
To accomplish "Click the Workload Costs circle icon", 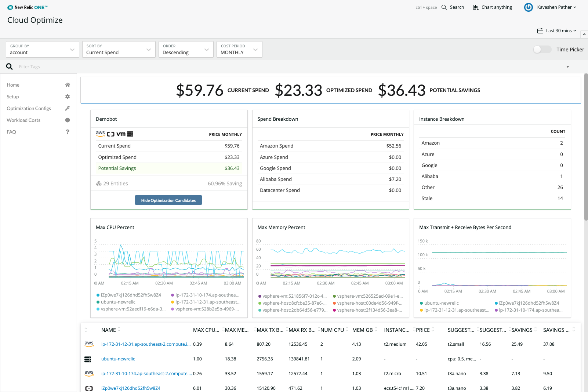I will click(x=68, y=120).
